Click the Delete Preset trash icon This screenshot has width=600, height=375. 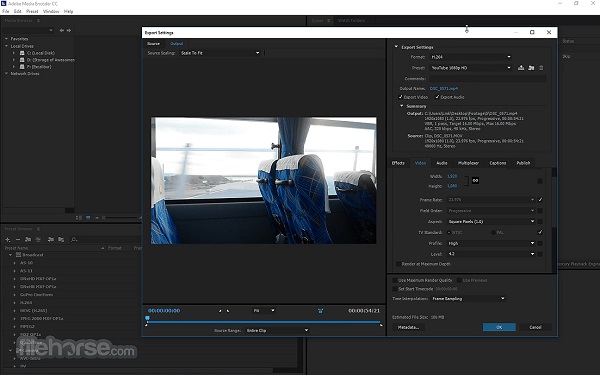[x=541, y=68]
